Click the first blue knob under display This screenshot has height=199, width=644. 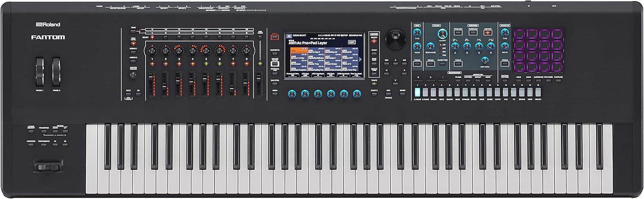coord(292,94)
